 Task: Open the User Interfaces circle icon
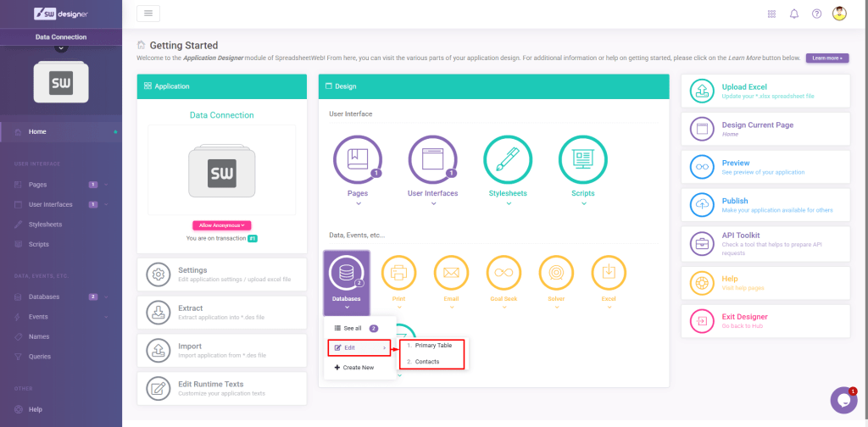pyautogui.click(x=433, y=159)
